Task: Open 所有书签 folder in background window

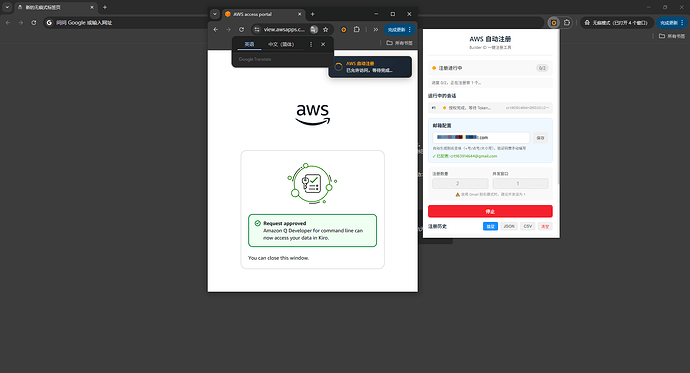Action: pos(672,36)
